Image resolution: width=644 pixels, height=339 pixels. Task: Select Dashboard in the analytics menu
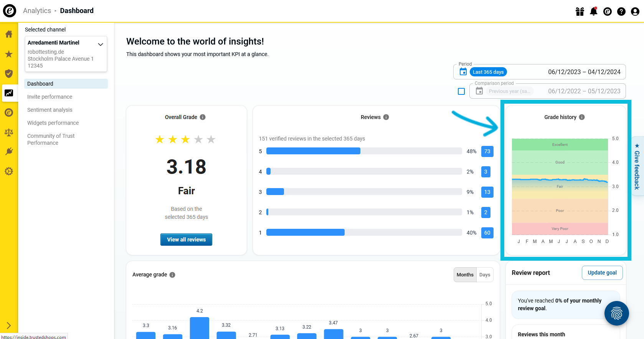tap(66, 84)
